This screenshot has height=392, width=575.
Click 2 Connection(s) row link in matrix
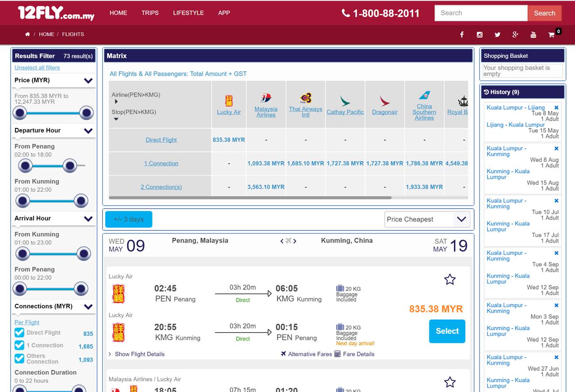tap(161, 187)
